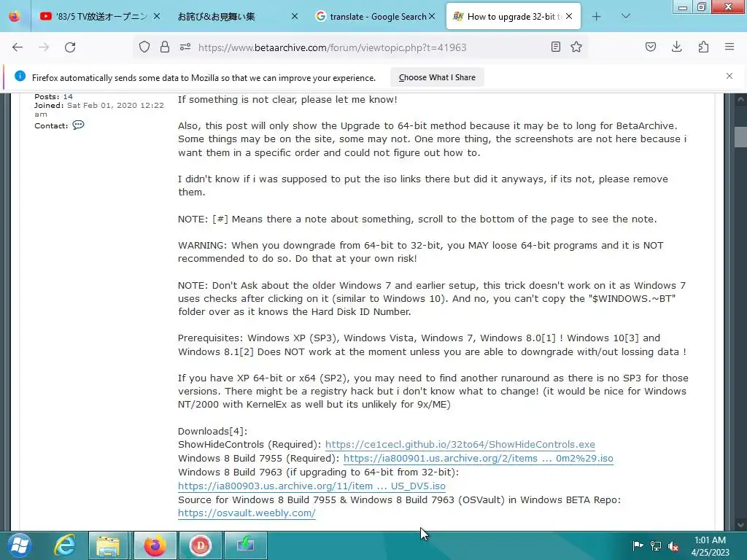The image size is (747, 560).
Task: Click the info icon in notification bar
Action: 20,76
